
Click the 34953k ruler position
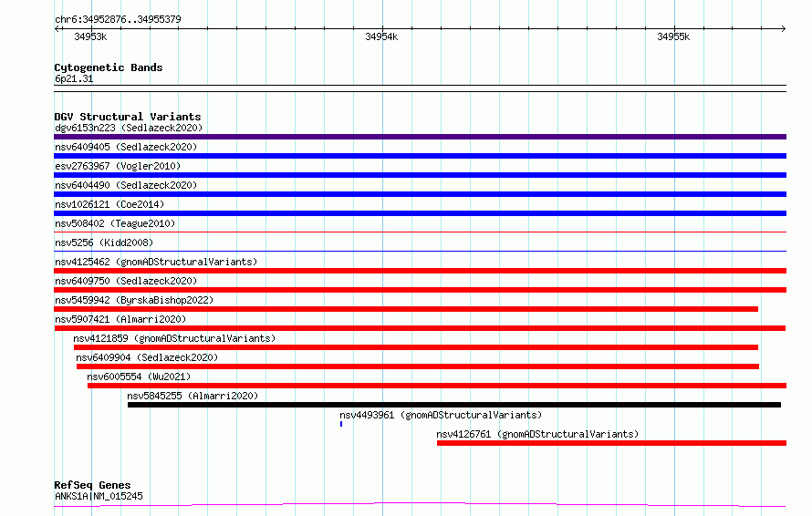[x=90, y=36]
